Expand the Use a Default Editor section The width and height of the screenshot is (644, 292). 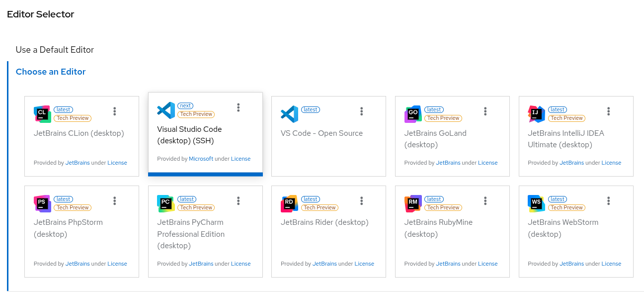pos(55,50)
